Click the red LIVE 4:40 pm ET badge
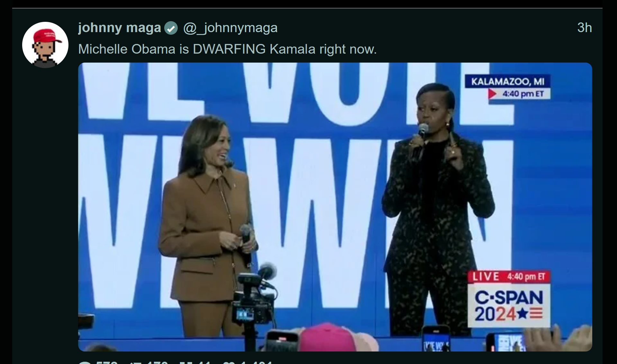This screenshot has height=364, width=617. click(x=509, y=277)
